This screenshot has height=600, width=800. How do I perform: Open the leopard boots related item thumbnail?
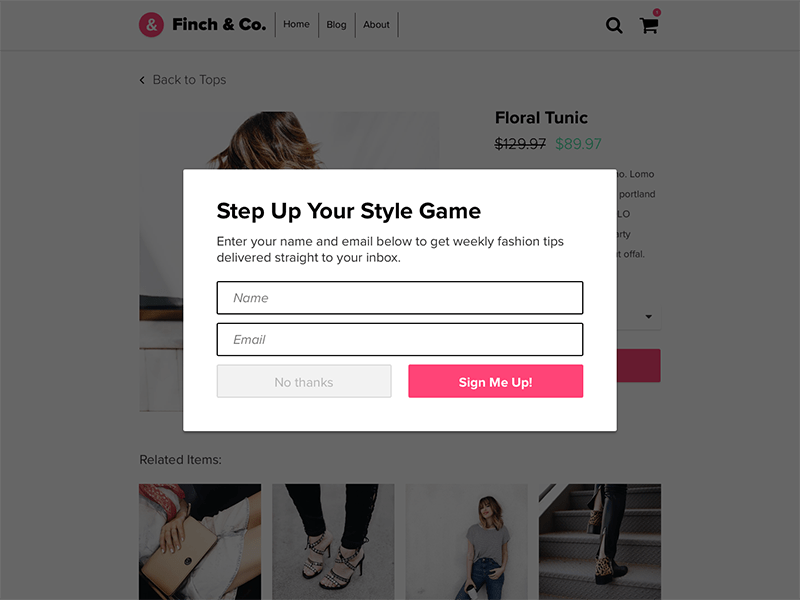point(600,542)
